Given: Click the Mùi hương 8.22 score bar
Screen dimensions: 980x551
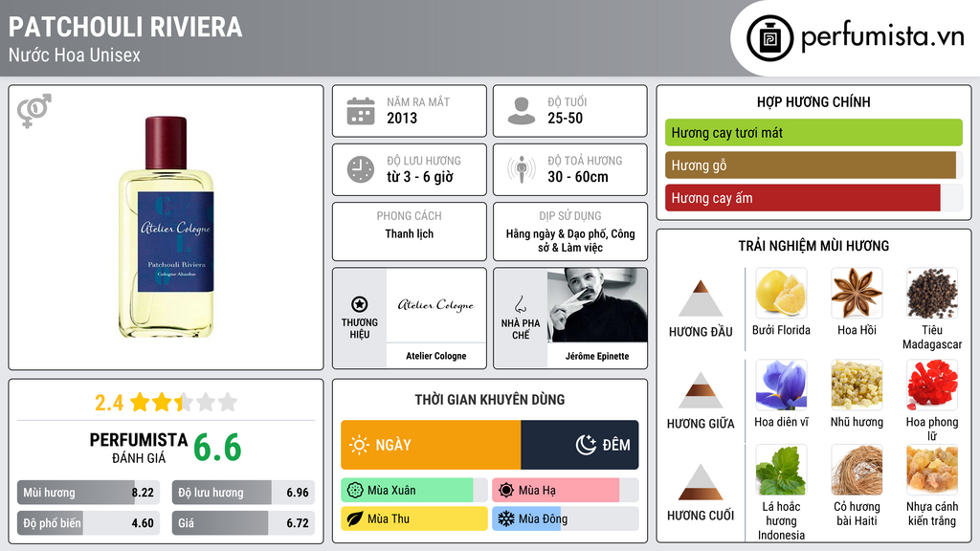Looking at the screenshot, I should coord(88,493).
